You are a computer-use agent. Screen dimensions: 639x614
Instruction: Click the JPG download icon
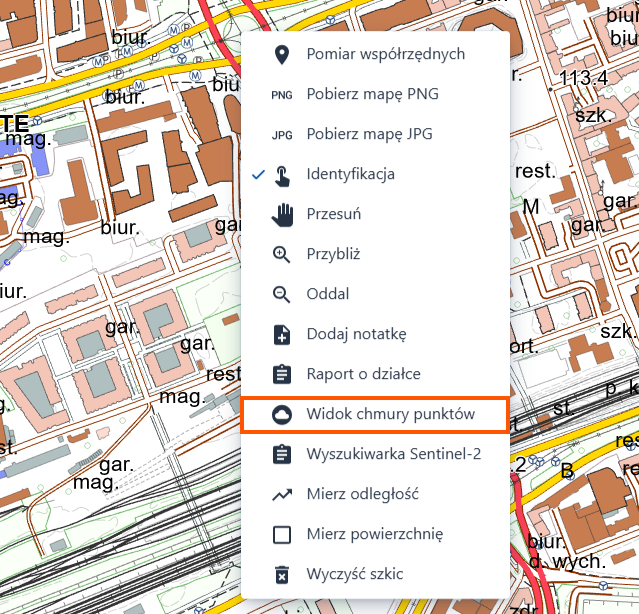[x=282, y=135]
